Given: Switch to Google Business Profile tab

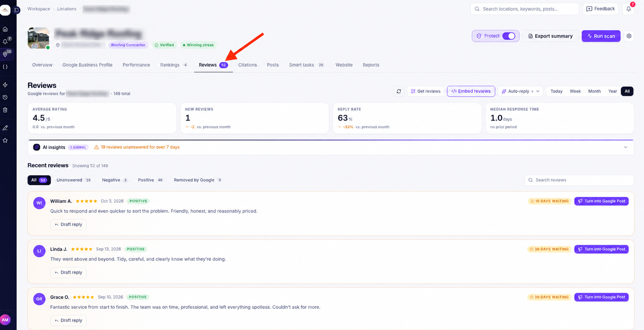Looking at the screenshot, I should click(87, 65).
